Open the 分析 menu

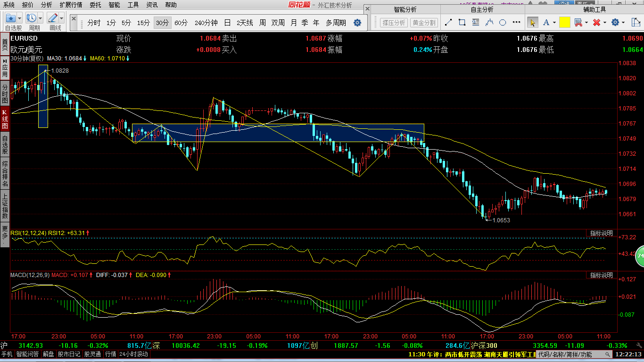click(x=46, y=5)
